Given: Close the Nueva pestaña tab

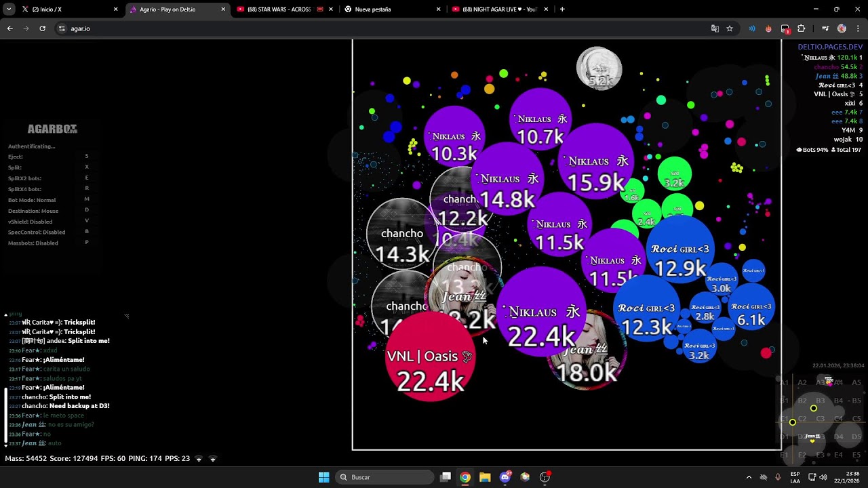Looking at the screenshot, I should [x=438, y=9].
